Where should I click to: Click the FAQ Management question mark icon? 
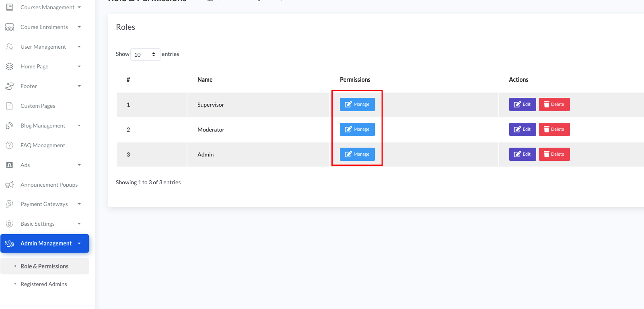point(9,145)
